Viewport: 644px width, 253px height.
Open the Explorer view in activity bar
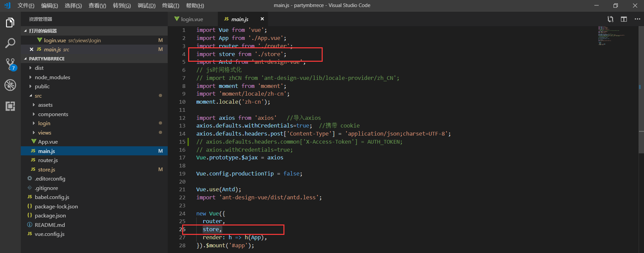pos(10,23)
